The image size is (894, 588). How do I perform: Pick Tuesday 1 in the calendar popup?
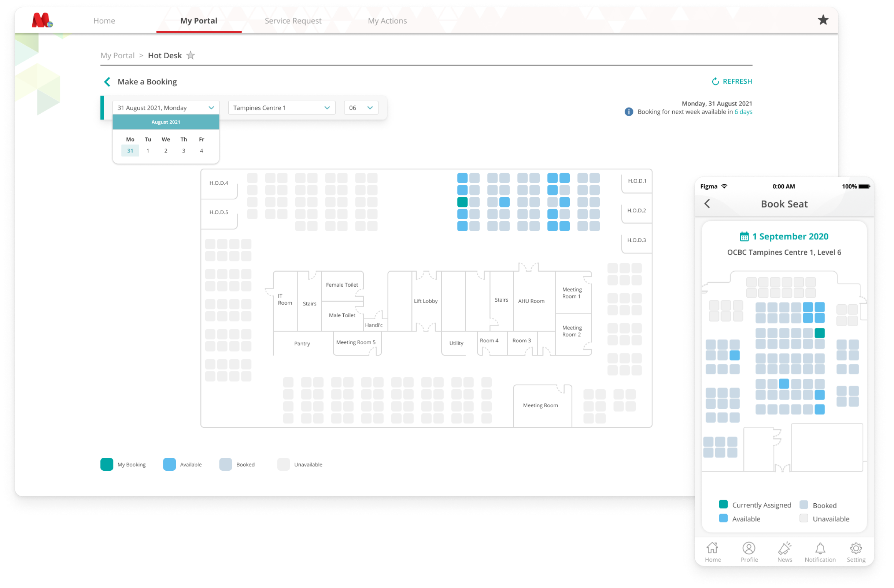(x=148, y=151)
